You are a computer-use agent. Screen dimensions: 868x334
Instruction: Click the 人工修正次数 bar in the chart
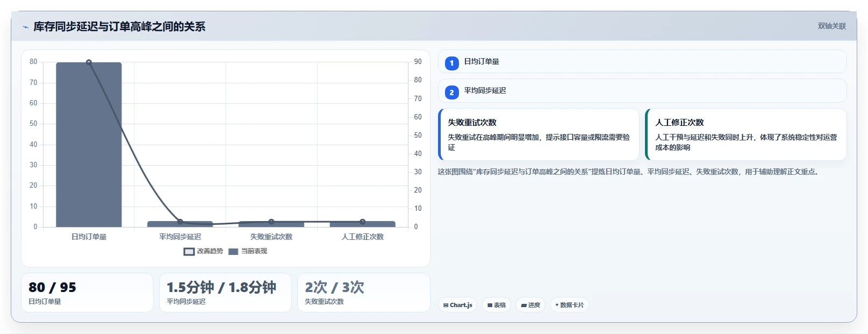pos(363,224)
